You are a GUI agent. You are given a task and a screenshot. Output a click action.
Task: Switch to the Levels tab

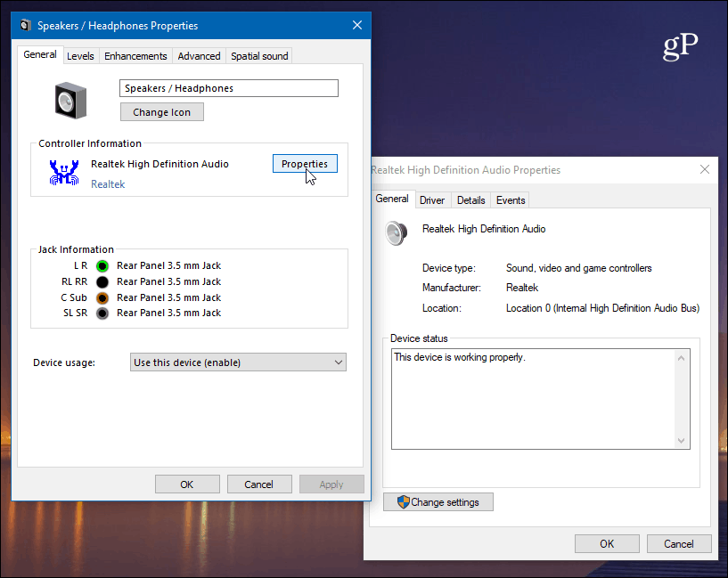(x=80, y=56)
